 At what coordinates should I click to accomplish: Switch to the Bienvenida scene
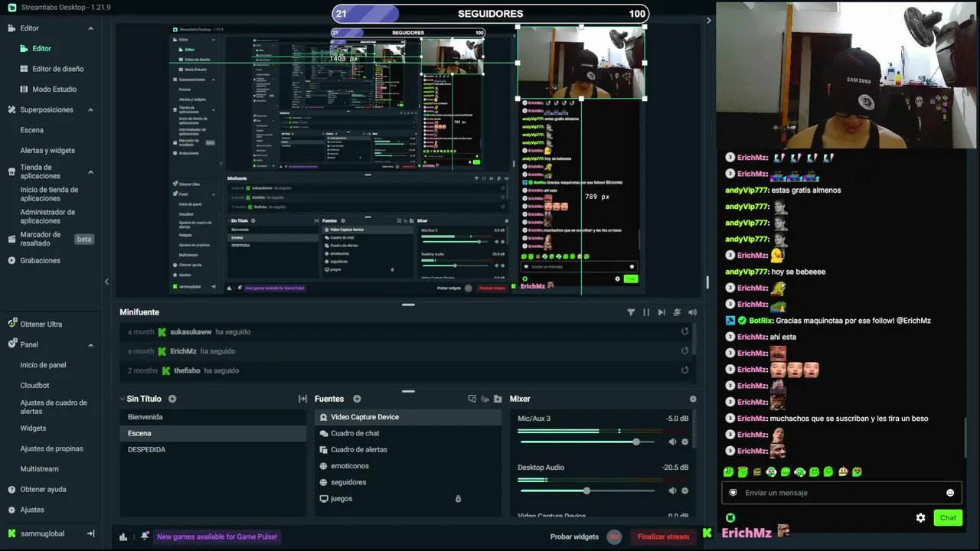click(x=213, y=417)
